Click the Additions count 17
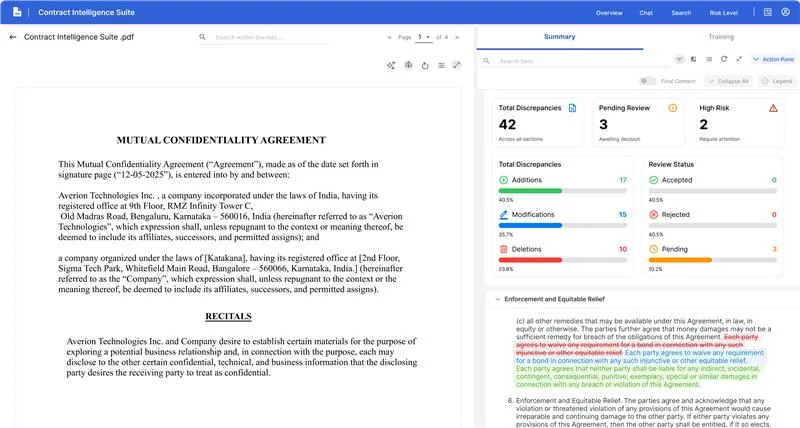This screenshot has height=428, width=800. 623,180
